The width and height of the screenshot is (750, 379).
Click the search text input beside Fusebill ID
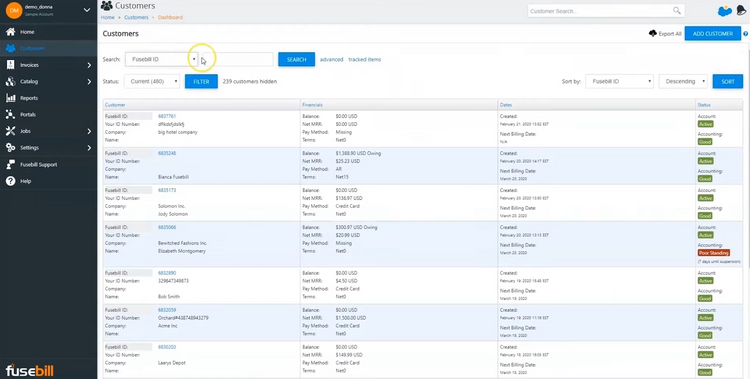click(x=238, y=59)
